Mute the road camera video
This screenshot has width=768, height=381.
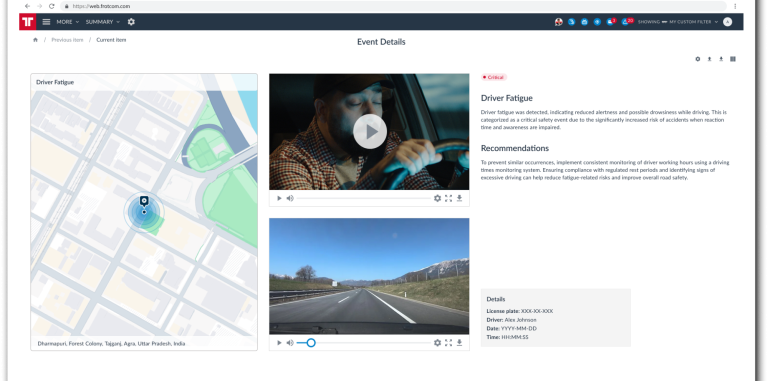290,343
